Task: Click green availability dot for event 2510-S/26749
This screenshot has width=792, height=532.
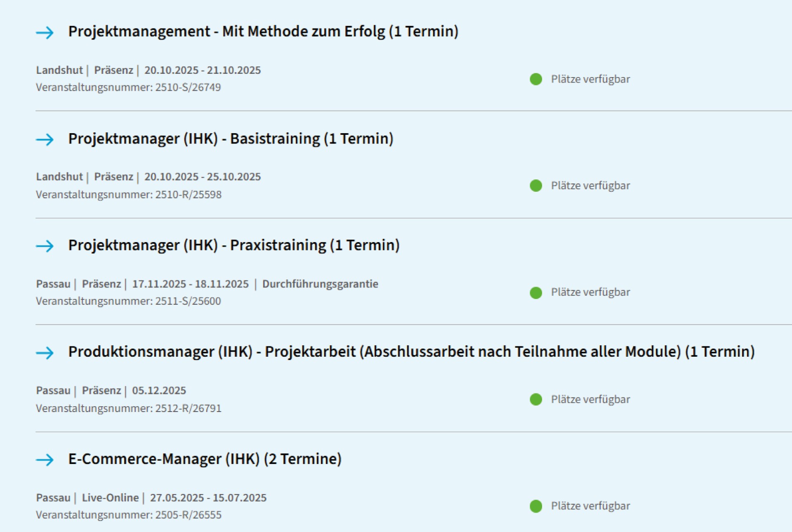Action: tap(536, 79)
